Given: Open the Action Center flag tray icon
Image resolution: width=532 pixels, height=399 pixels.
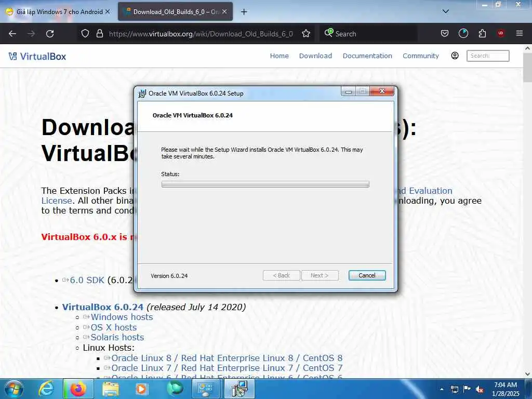Looking at the screenshot, I should (x=467, y=389).
